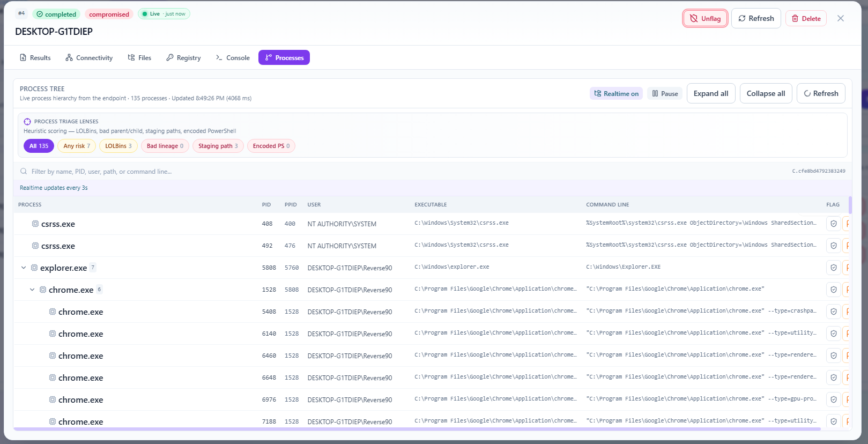
Task: Switch to the Connectivity tab
Action: click(89, 57)
